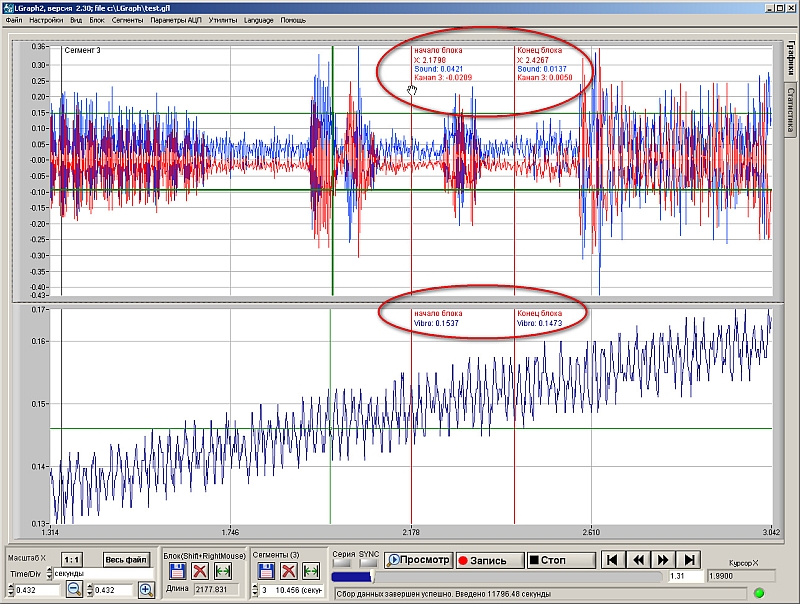Click the X axis label 2.610

coord(591,532)
